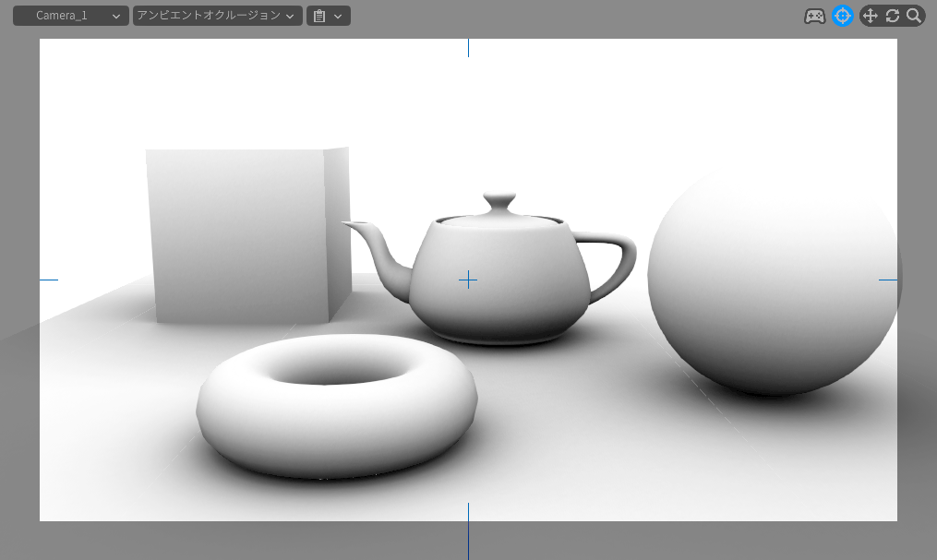
Task: Toggle the blue target crosshair button
Action: (x=842, y=16)
